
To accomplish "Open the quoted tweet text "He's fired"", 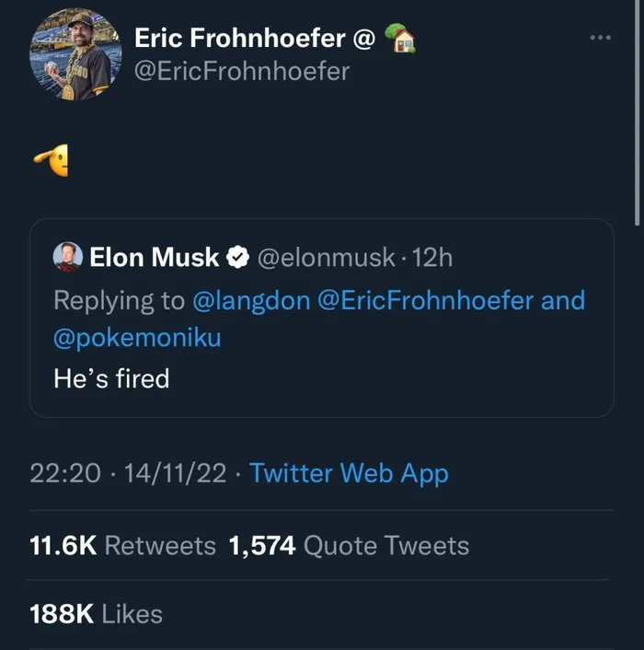I will pos(111,378).
